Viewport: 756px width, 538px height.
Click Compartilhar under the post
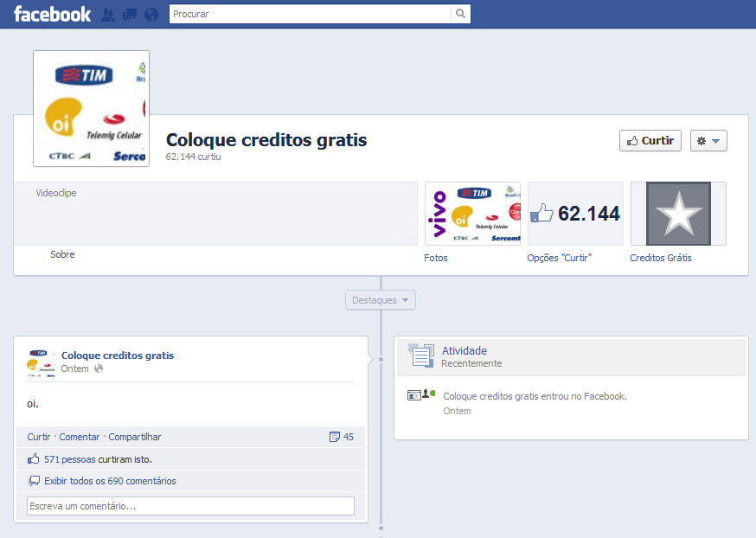tap(134, 437)
